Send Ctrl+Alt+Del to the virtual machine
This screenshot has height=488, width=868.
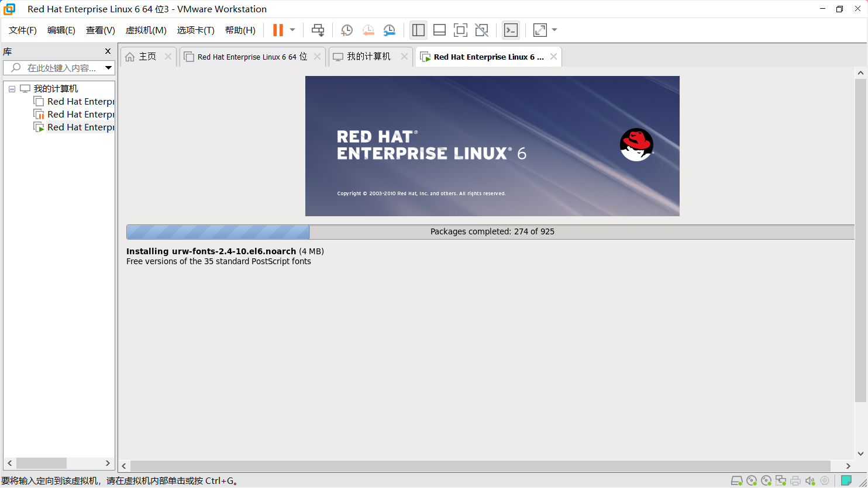click(x=318, y=30)
